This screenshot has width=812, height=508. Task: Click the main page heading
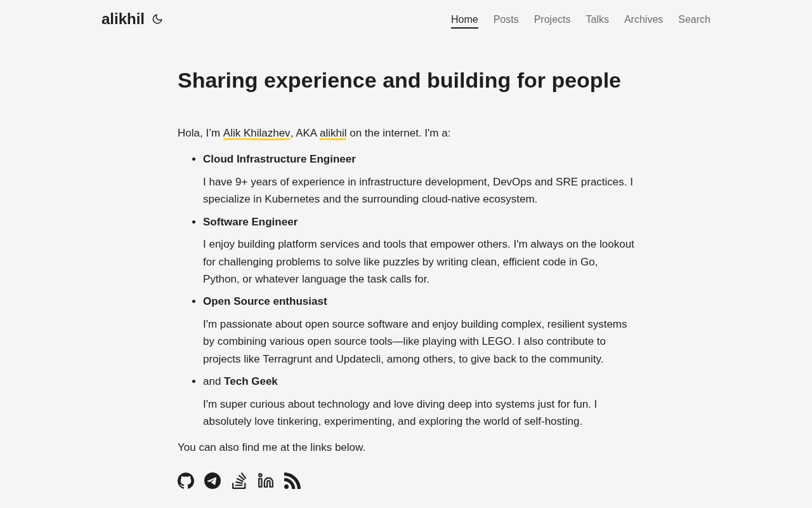399,81
